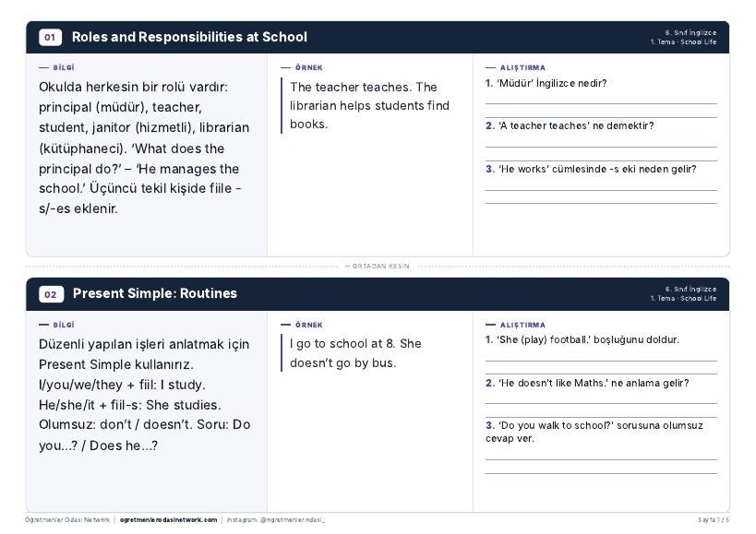This screenshot has width=756, height=534.
Task: Click "1. Tema - School Life" in card 02 header
Action: [683, 299]
